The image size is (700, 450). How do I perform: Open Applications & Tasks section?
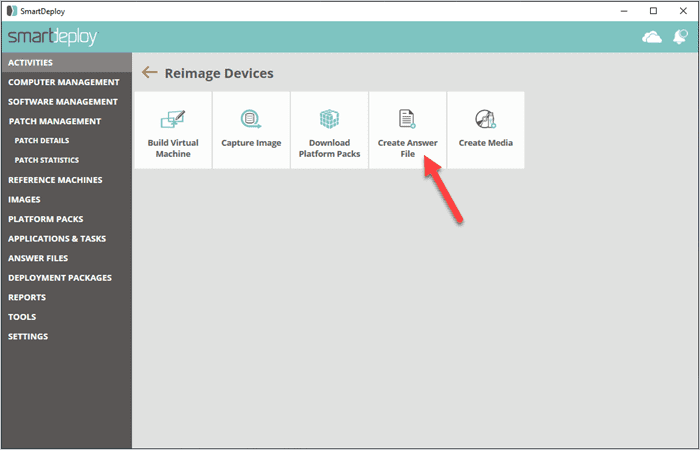coord(67,239)
